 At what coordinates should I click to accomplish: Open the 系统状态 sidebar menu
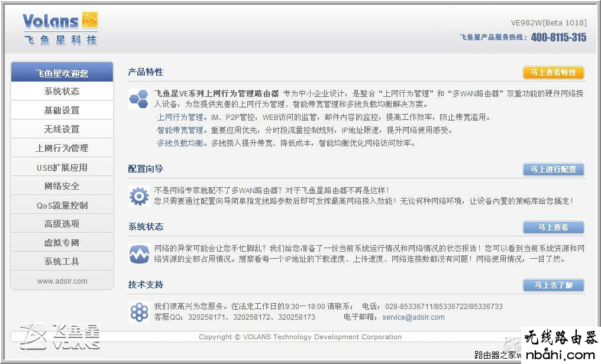click(x=62, y=92)
